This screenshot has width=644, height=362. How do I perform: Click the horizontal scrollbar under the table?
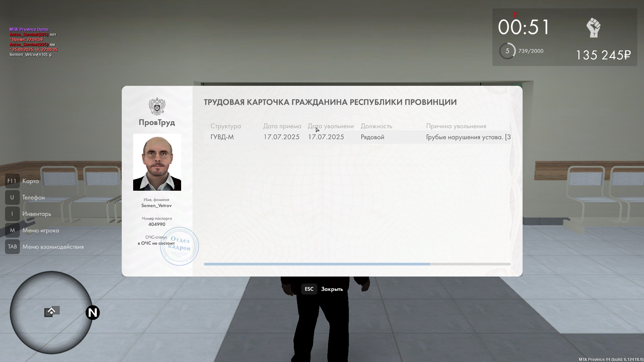(x=317, y=264)
